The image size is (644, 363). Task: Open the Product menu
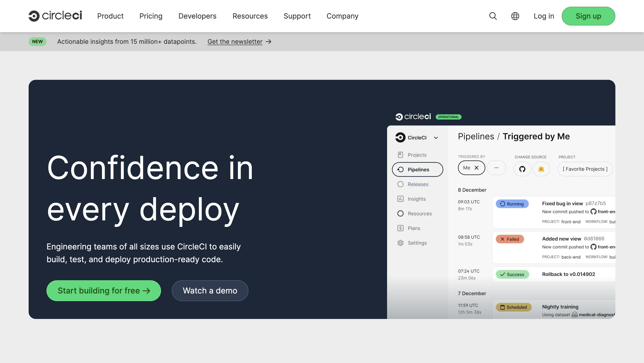click(x=110, y=16)
